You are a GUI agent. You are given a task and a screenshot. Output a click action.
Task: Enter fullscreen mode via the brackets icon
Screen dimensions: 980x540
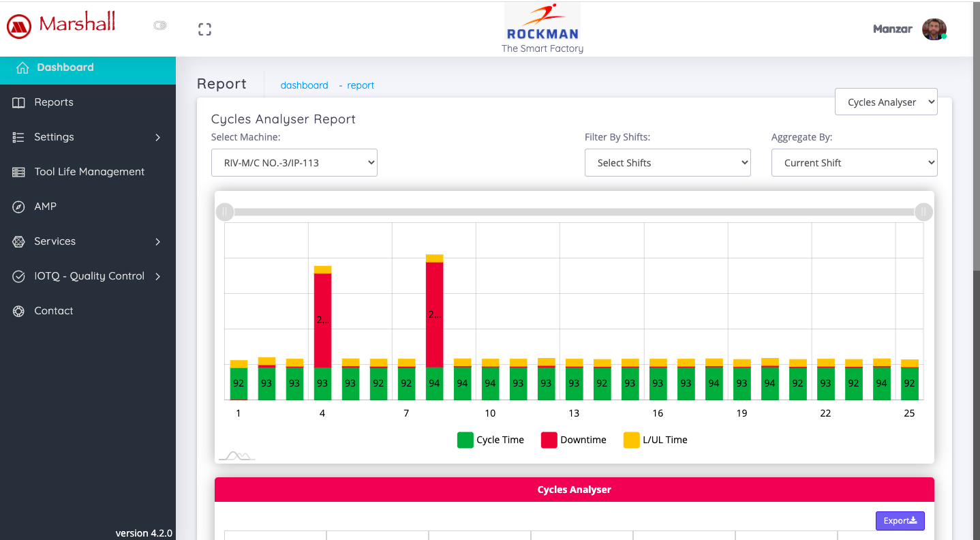point(204,29)
